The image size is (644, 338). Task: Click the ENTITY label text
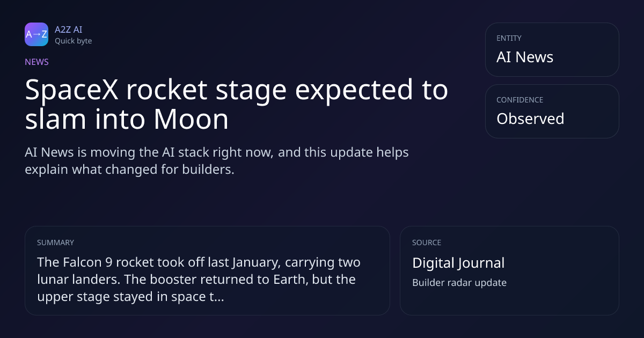click(x=509, y=38)
